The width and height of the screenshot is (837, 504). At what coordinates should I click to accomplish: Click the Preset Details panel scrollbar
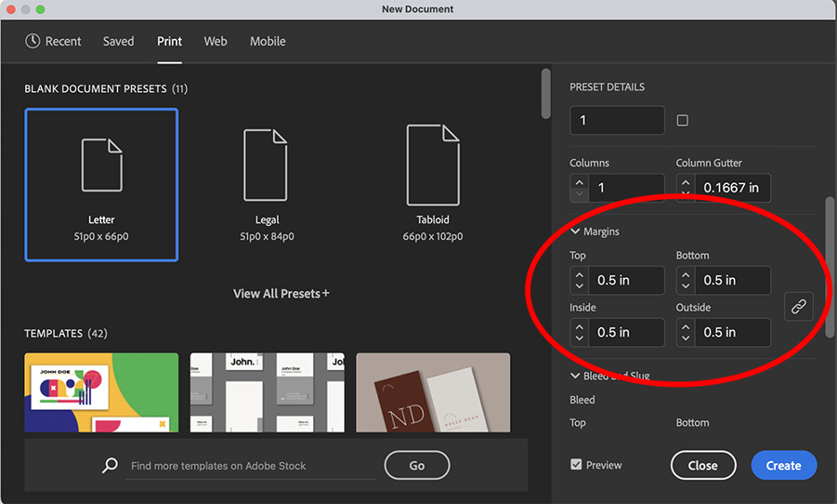(830, 267)
